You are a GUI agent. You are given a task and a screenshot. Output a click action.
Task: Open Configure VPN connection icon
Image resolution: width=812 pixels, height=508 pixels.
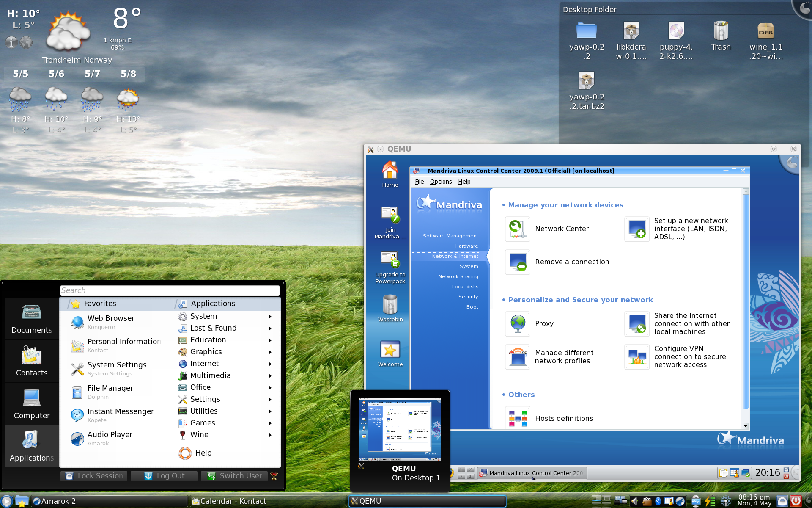[636, 357]
